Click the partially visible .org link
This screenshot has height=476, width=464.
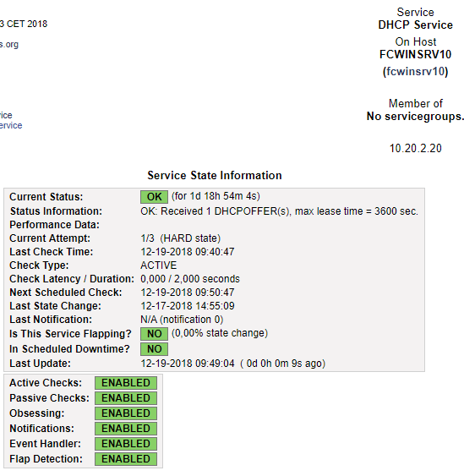pyautogui.click(x=9, y=45)
